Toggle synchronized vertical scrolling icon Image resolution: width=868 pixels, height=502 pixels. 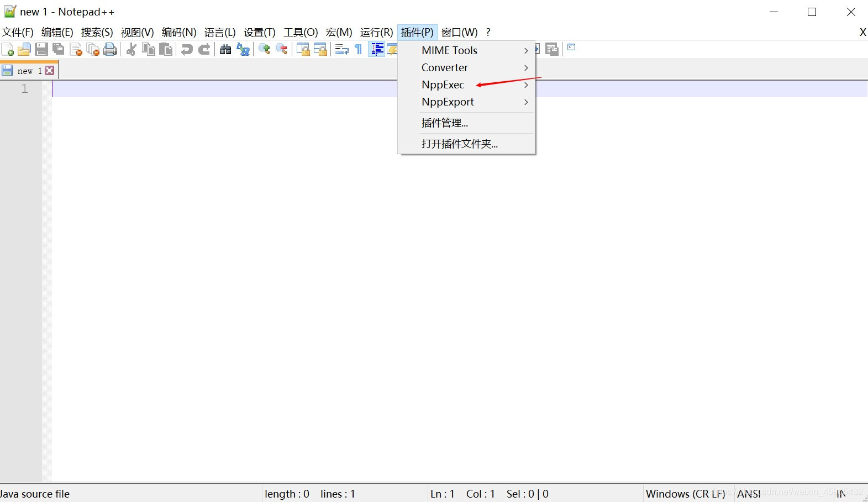(x=303, y=49)
